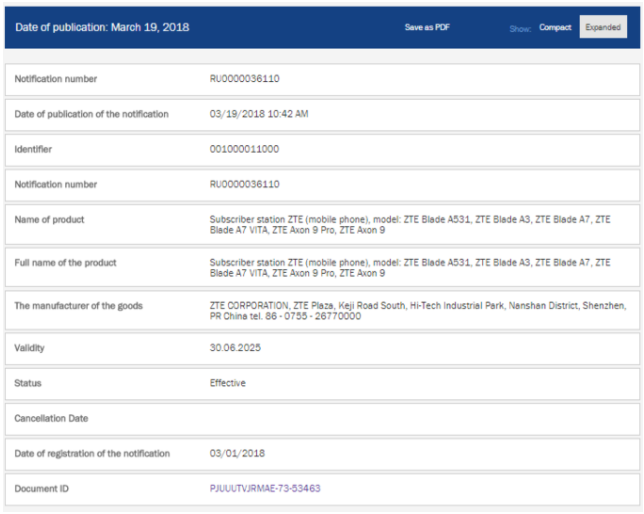Click the Name of product label
The height and width of the screenshot is (514, 644).
49,219
